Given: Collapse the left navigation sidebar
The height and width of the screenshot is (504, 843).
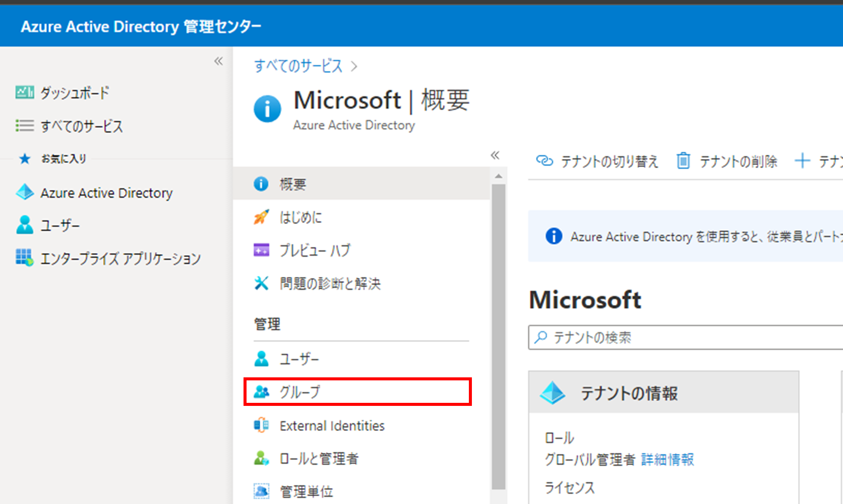Looking at the screenshot, I should [218, 61].
